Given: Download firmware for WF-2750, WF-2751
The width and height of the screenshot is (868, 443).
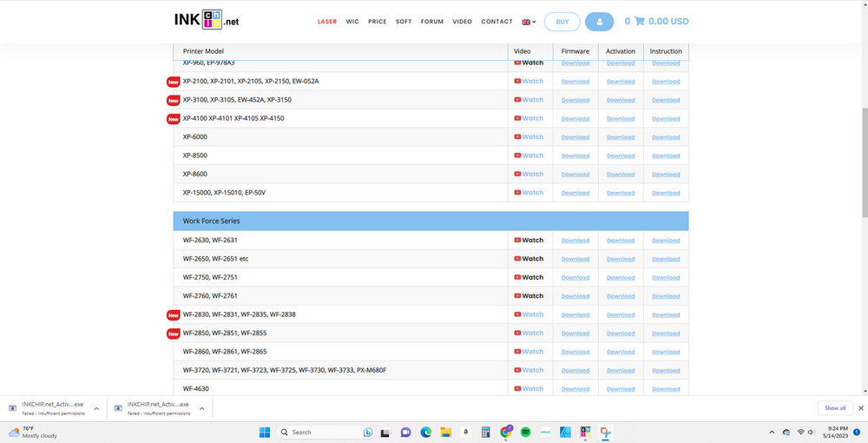Looking at the screenshot, I should point(575,277).
